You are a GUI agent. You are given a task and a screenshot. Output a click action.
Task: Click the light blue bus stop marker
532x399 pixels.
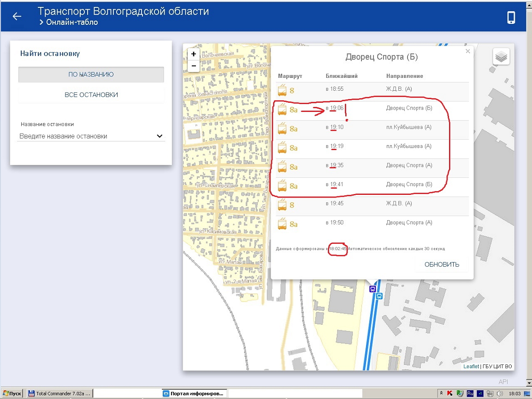379,296
